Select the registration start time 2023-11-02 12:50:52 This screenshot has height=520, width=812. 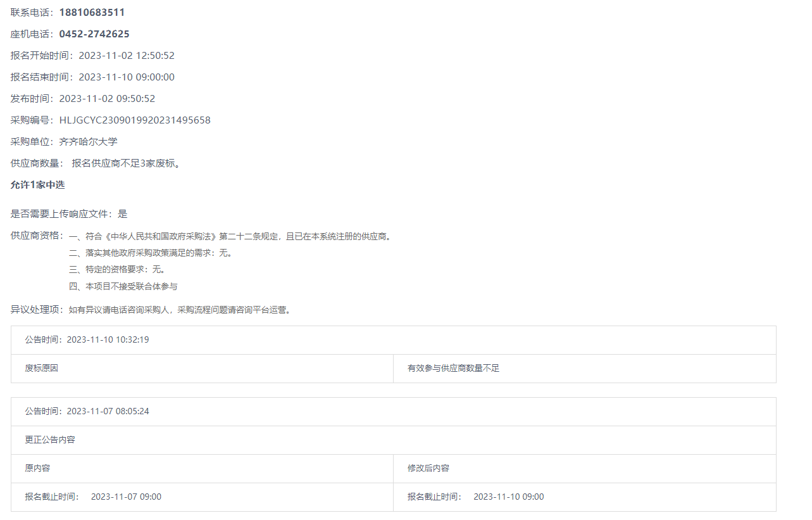pos(126,56)
